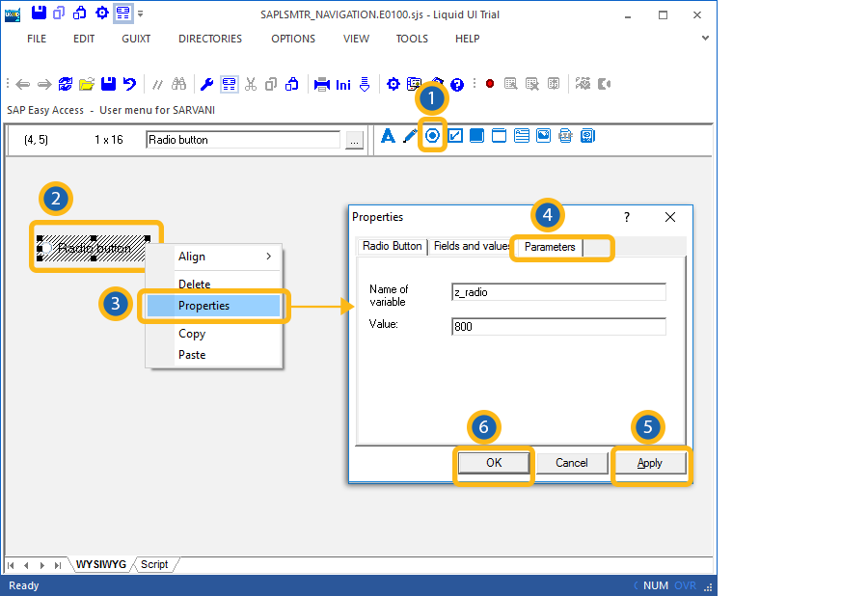This screenshot has width=868, height=596.
Task: Click the Apply button
Action: 650,463
